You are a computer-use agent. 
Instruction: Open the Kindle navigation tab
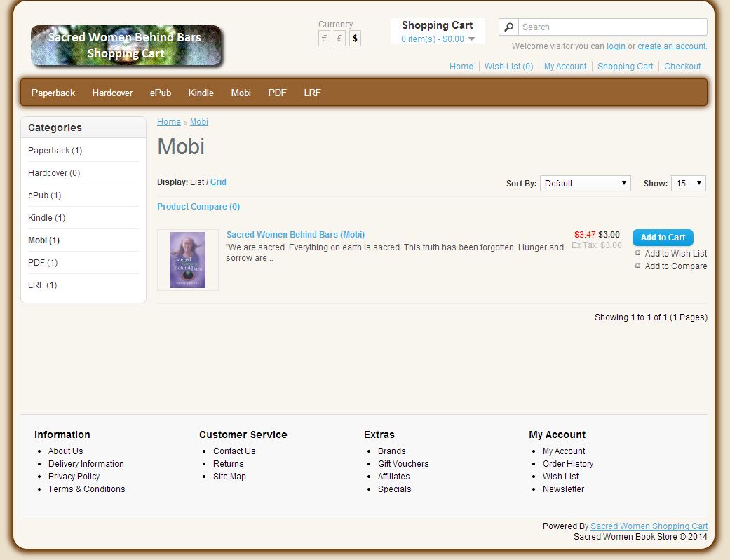point(201,92)
